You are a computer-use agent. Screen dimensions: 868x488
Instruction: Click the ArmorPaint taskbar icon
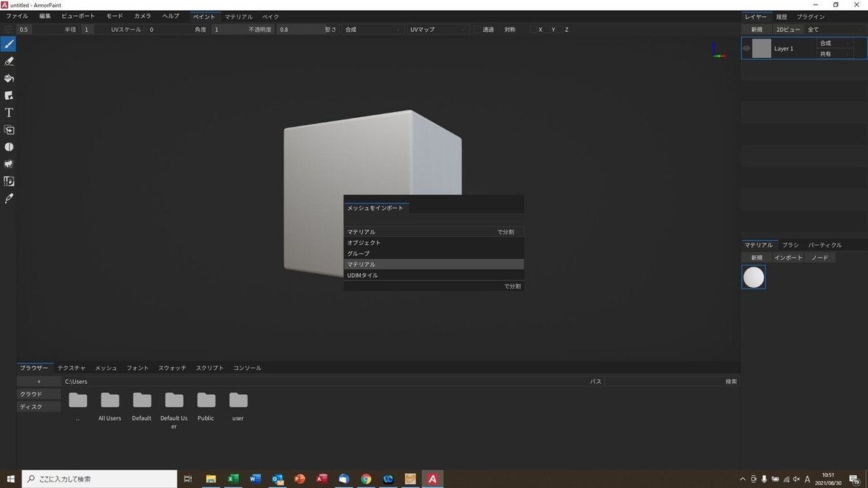coord(432,479)
